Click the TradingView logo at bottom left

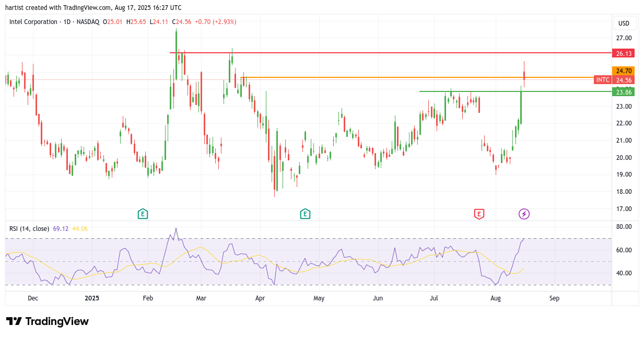[x=48, y=321]
